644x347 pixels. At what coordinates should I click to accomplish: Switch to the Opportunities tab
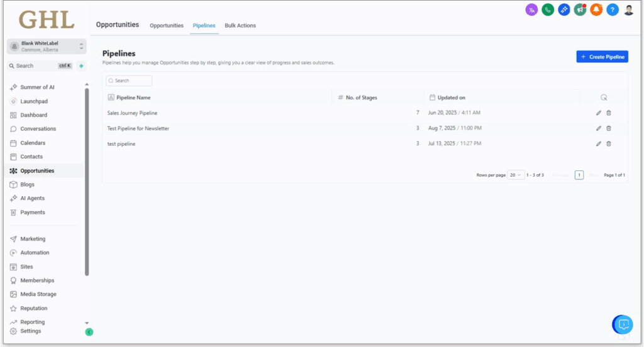point(166,26)
